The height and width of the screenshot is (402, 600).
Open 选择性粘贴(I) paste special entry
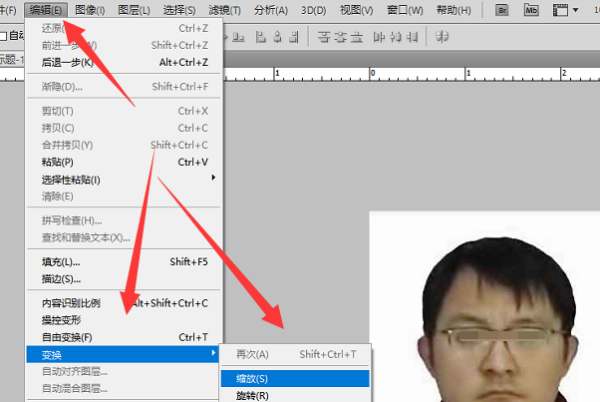coord(123,180)
